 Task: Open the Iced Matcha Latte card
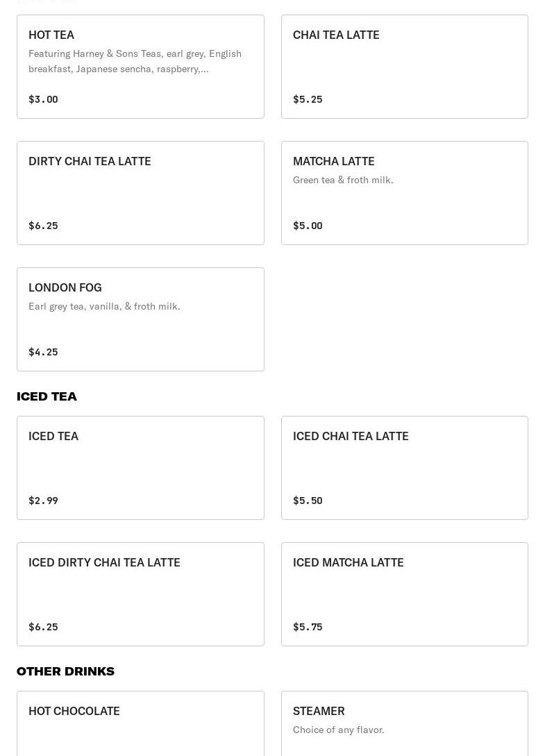(x=404, y=594)
